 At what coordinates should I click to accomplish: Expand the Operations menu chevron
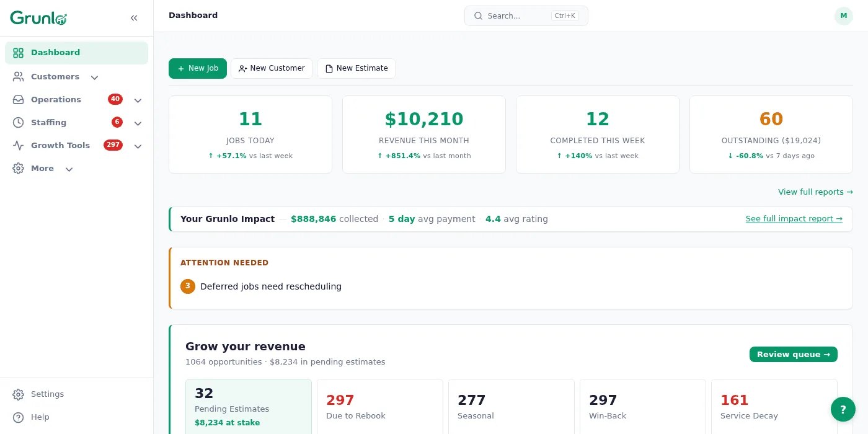[x=138, y=100]
